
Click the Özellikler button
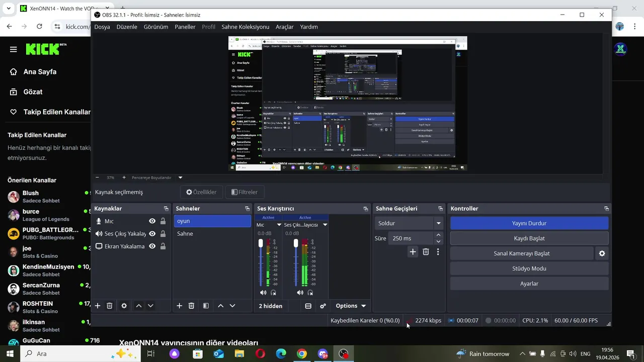[201, 192]
